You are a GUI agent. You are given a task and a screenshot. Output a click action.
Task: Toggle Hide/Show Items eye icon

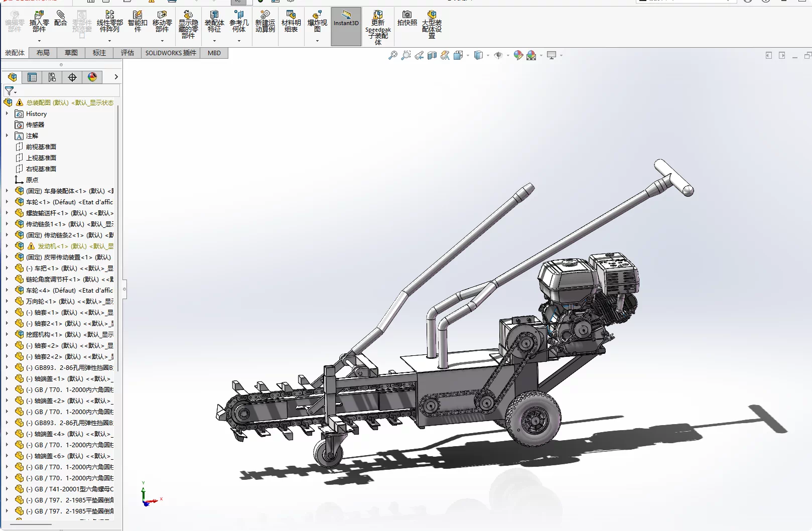(x=498, y=55)
